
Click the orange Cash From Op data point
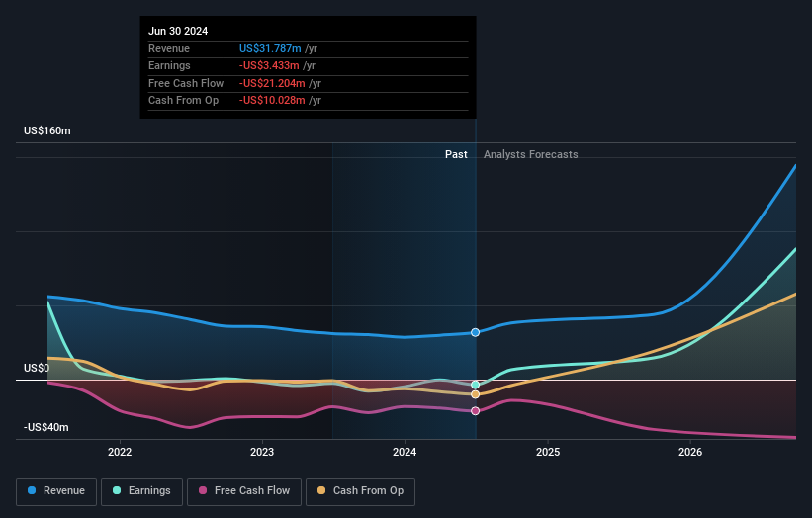[475, 394]
